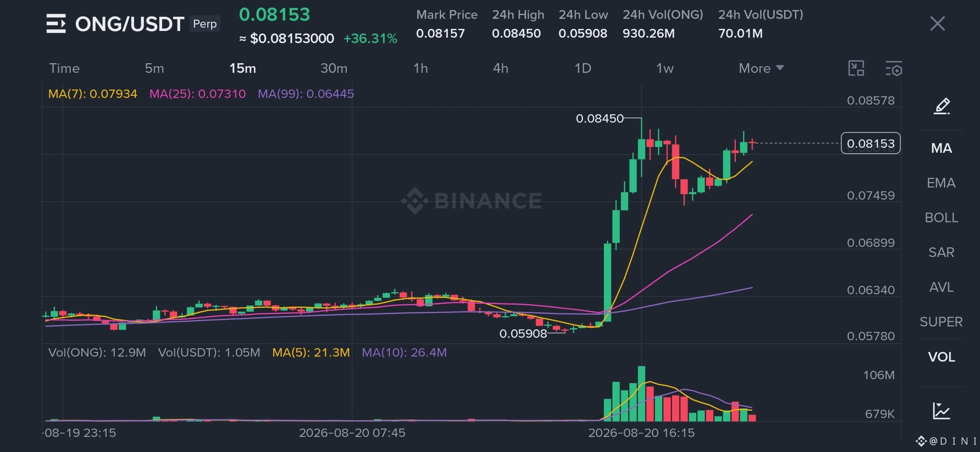Click the 0.07459 price axis label
This screenshot has height=452, width=980.
[x=871, y=195]
